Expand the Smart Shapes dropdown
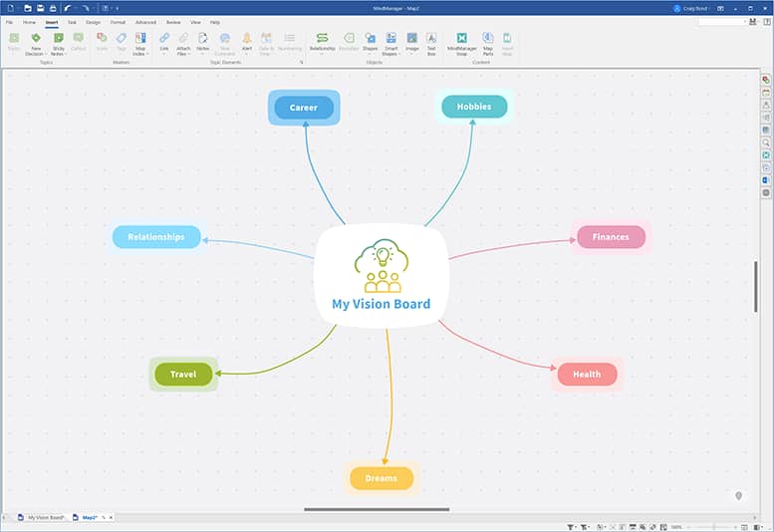Screen dimensions: 774x532 [x=390, y=41]
